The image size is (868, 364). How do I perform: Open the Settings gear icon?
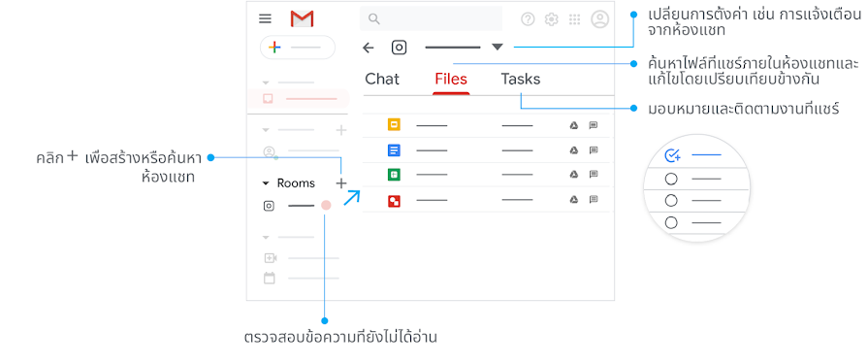pos(552,19)
